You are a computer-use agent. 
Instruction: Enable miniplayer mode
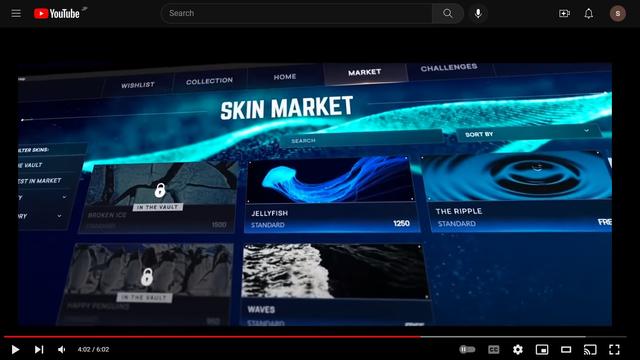pos(542,349)
